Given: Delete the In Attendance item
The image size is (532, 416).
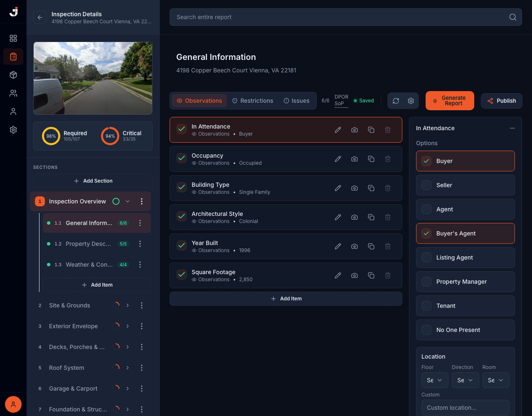Looking at the screenshot, I should (388, 130).
